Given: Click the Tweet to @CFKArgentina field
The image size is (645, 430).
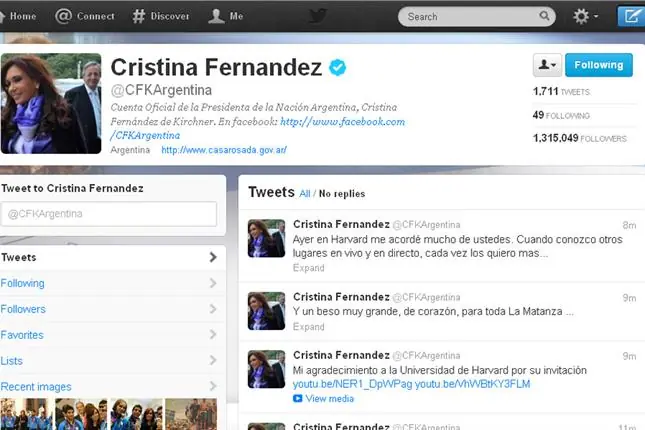Looking at the screenshot, I should pos(109,214).
